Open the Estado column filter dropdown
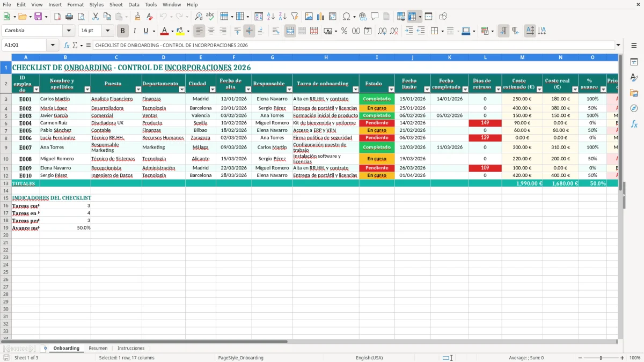Viewport: 644px width, 362px height. click(391, 90)
